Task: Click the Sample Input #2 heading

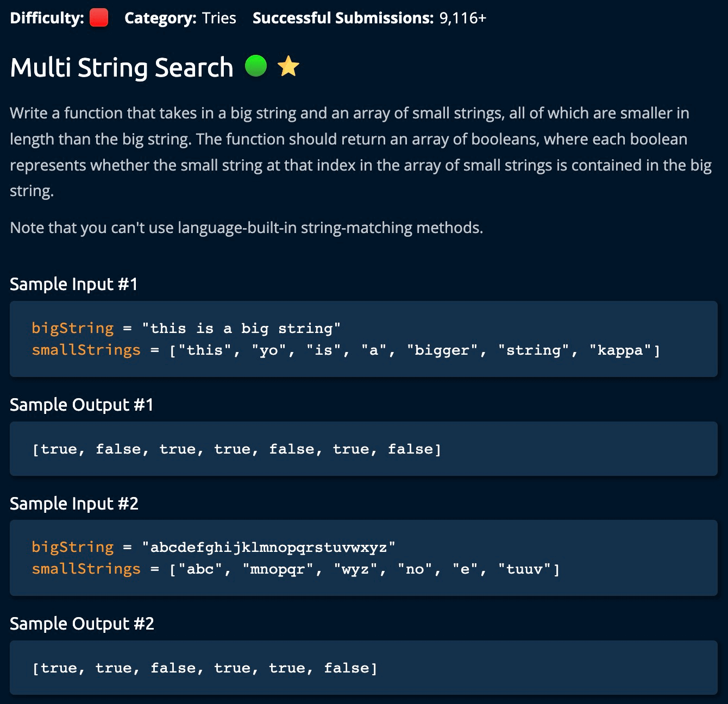Action: 74,504
